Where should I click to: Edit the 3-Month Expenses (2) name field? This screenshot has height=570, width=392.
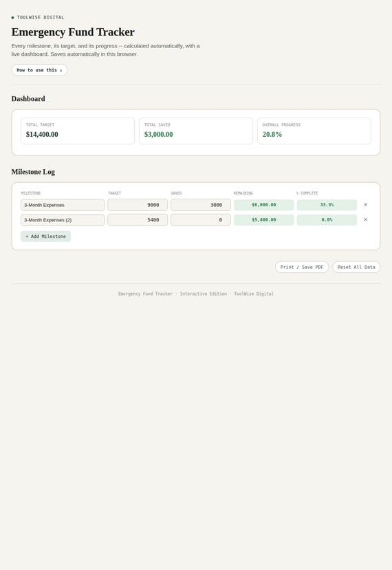[63, 220]
